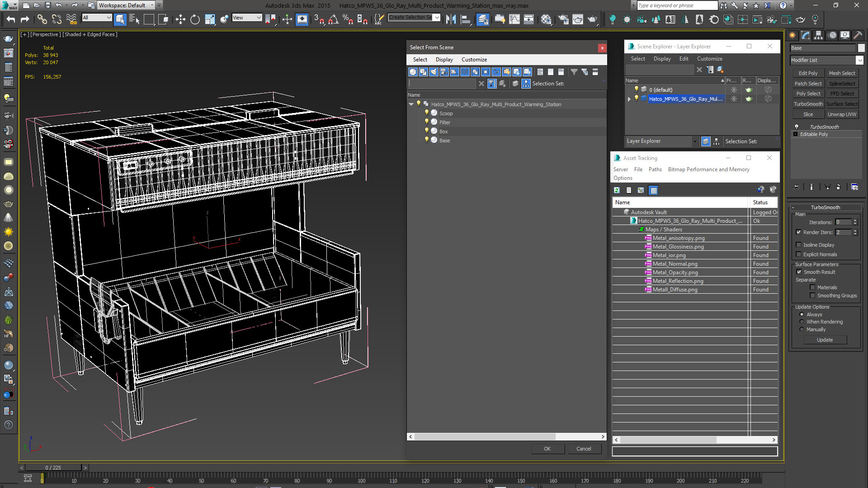Click the Edit Poly modifier button
The width and height of the screenshot is (868, 488).
coord(808,73)
